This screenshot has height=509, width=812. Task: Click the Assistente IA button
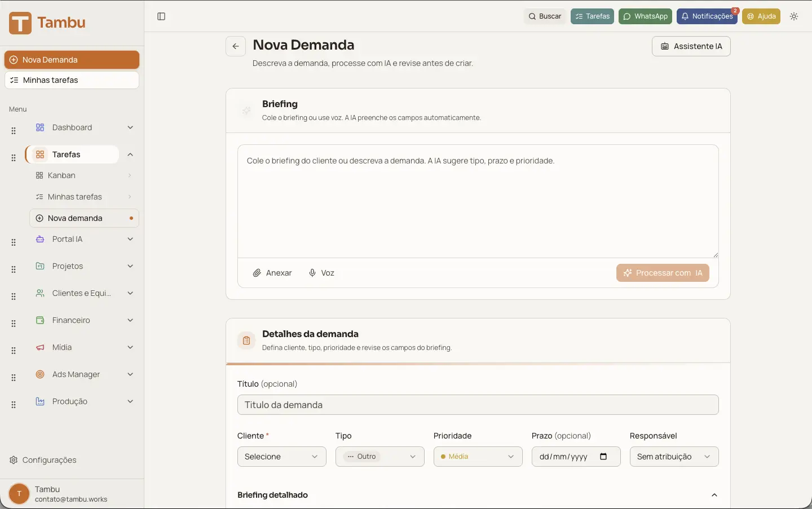(691, 46)
